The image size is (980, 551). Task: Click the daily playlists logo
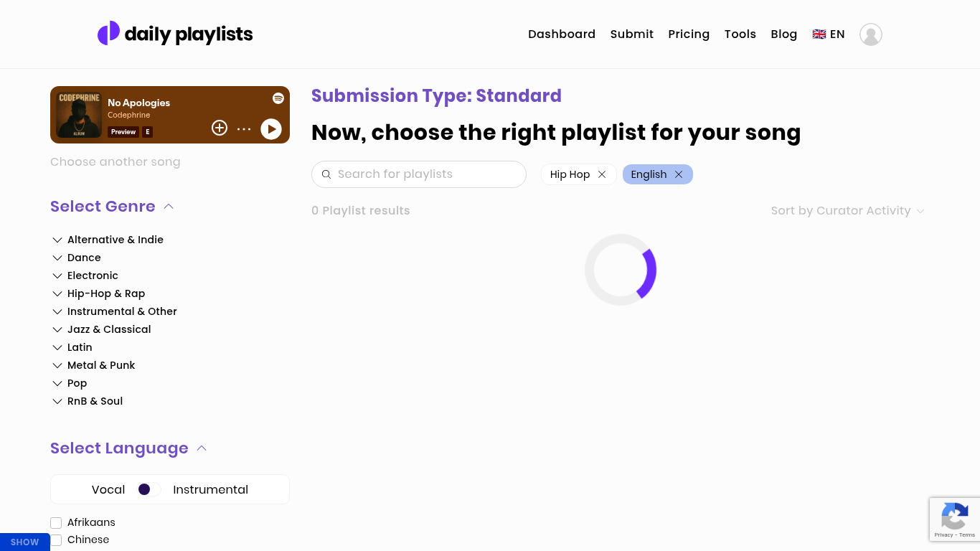click(x=175, y=34)
